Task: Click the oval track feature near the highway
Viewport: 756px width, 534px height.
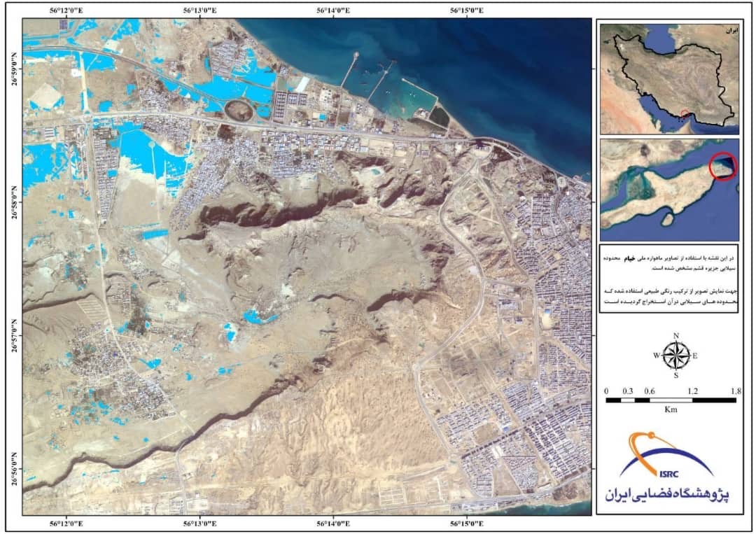Action: click(x=239, y=110)
